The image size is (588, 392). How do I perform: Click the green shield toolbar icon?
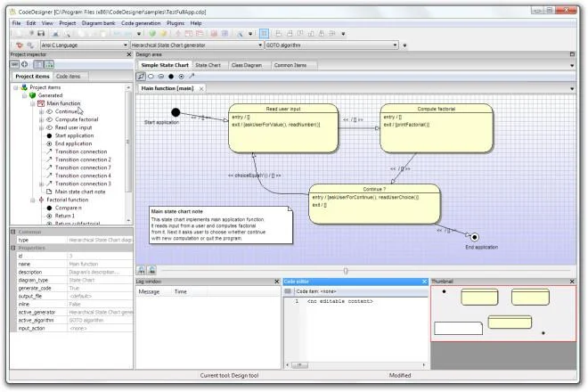[152, 34]
